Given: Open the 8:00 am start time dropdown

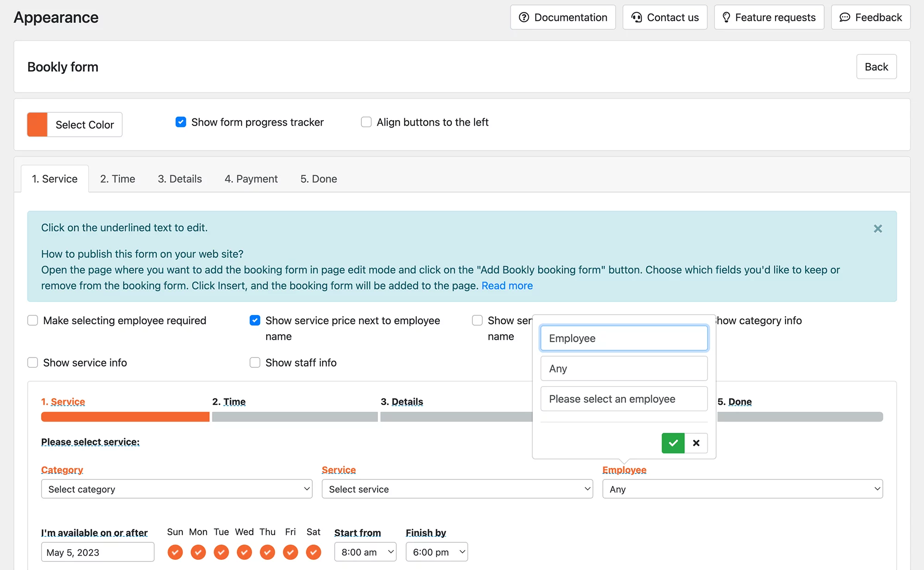Looking at the screenshot, I should point(365,552).
